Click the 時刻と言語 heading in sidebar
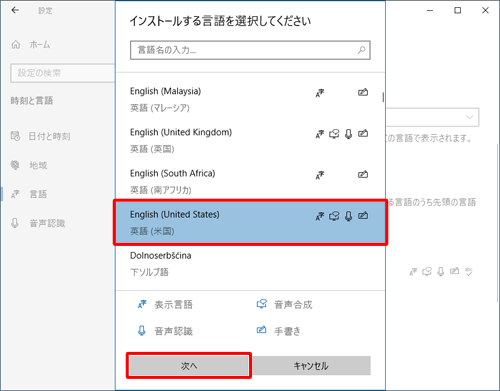500x391 pixels. click(32, 101)
